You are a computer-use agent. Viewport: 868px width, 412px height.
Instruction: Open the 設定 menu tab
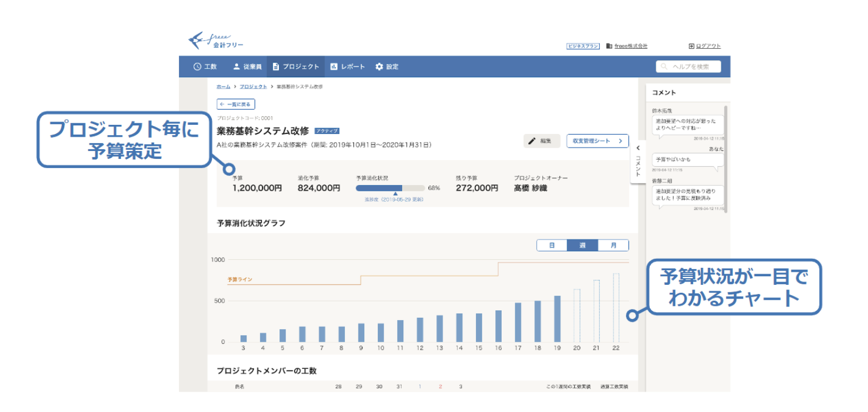[387, 66]
